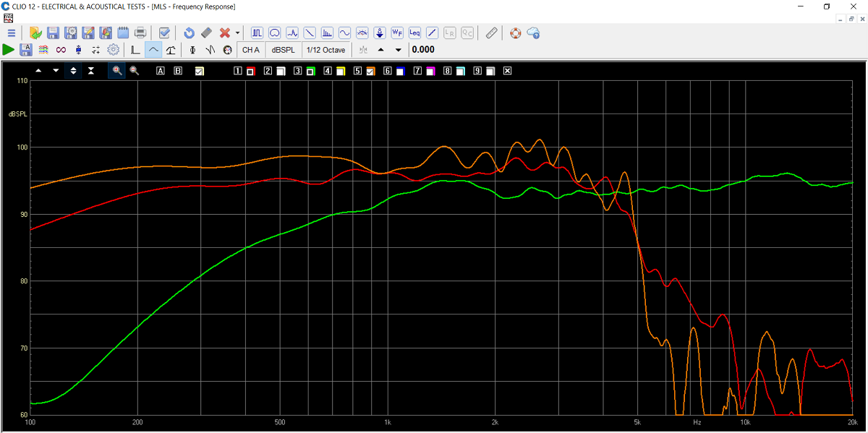Viewport: 868px width, 433px height.
Task: Click the up arrow beside value 0.000
Action: [381, 50]
